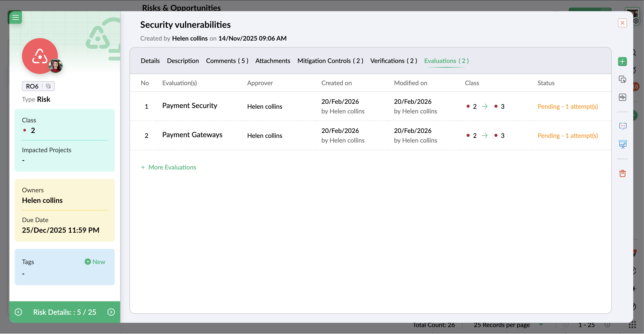Switch to the Verifications tab
Image resolution: width=644 pixels, height=334 pixels.
tap(393, 61)
